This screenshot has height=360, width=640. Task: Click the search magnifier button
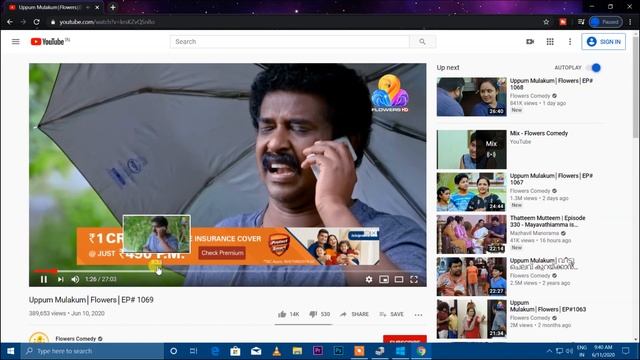[x=422, y=42]
